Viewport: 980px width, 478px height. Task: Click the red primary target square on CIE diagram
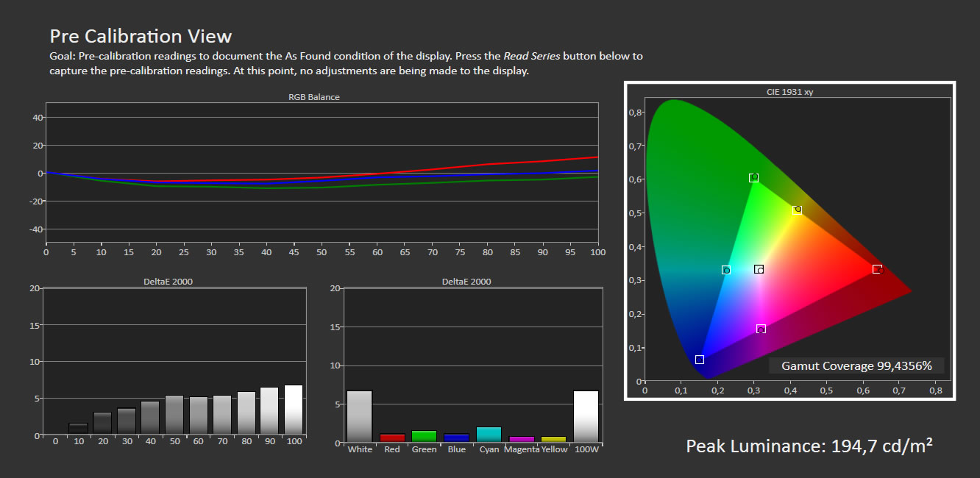pyautogui.click(x=877, y=269)
